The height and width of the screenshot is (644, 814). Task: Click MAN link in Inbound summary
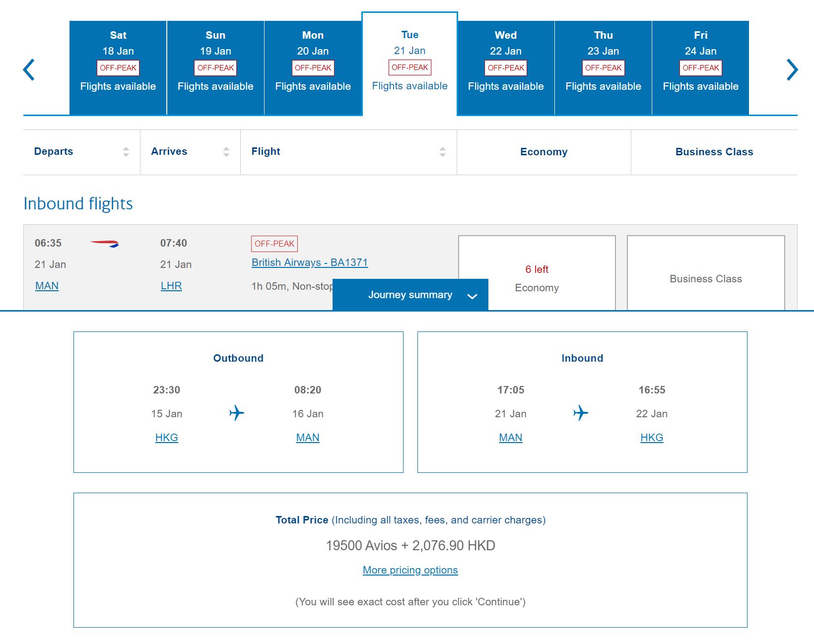click(x=511, y=438)
